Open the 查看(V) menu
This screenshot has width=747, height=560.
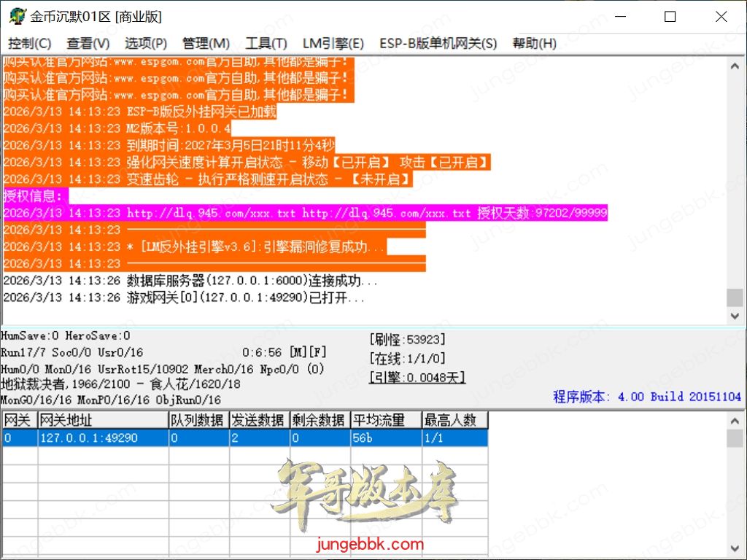coord(88,44)
